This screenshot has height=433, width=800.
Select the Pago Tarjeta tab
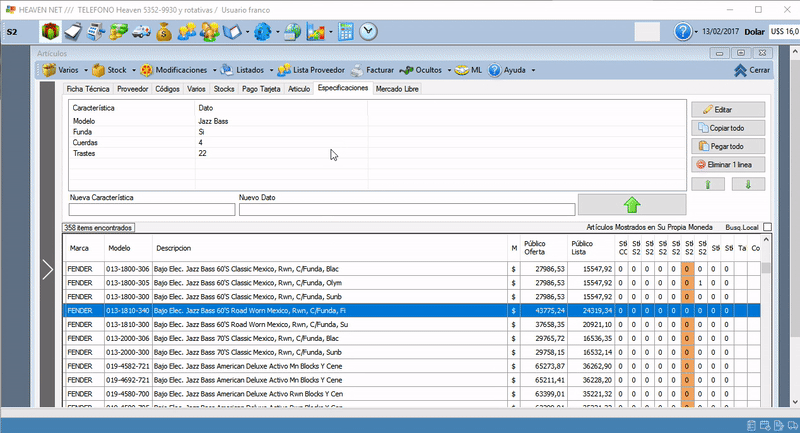point(261,89)
